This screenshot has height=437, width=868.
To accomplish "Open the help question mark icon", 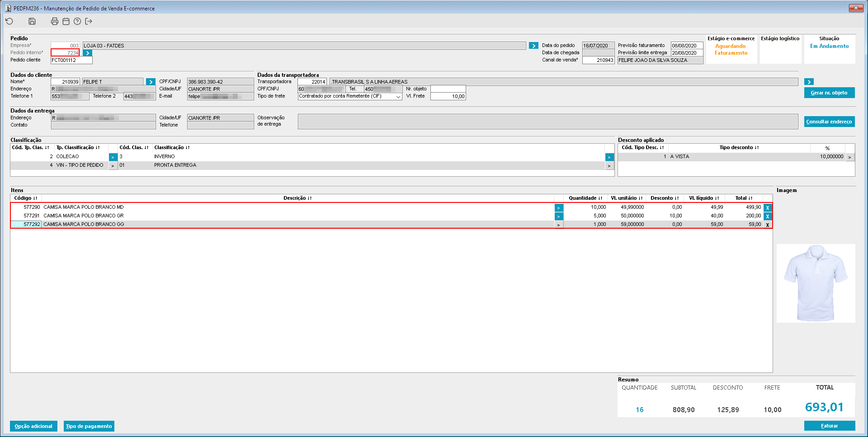I will tap(77, 21).
